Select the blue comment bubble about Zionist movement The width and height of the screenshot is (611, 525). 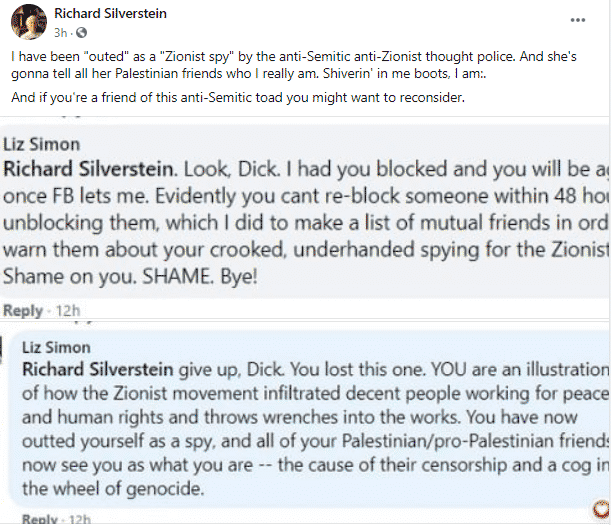click(x=310, y=419)
